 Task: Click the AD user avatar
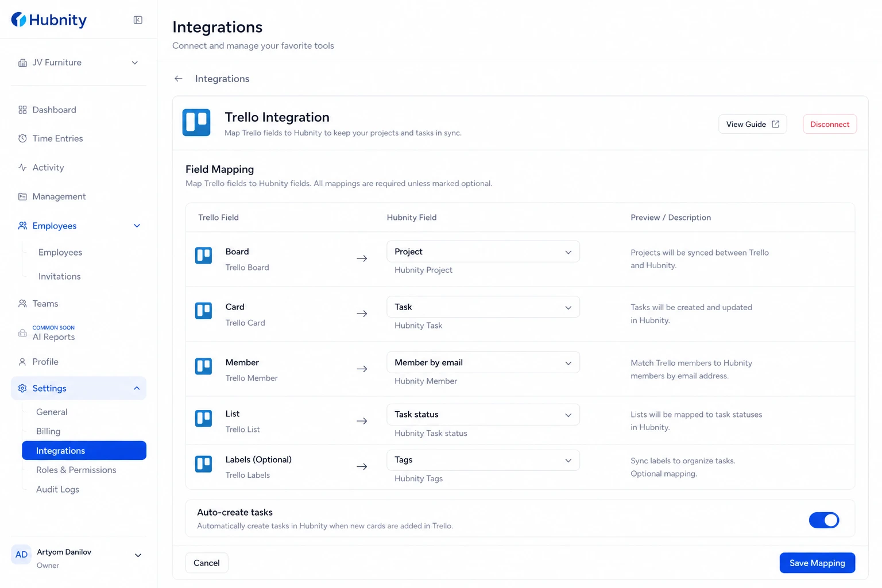(x=21, y=555)
